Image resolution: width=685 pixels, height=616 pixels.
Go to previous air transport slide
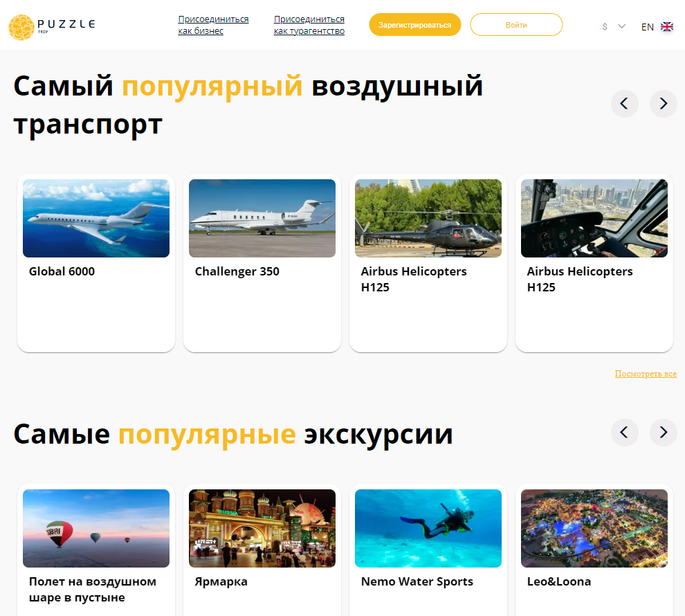pyautogui.click(x=624, y=104)
